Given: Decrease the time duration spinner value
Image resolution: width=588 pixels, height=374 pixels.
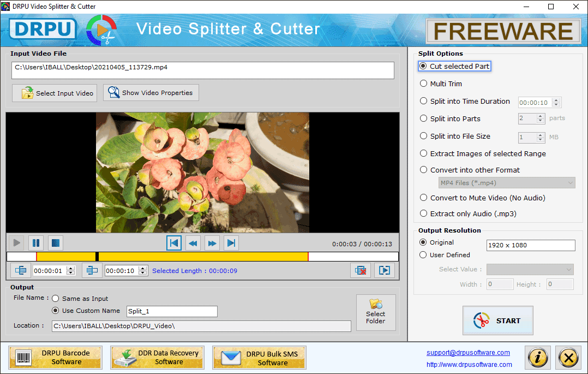Looking at the screenshot, I should [x=556, y=104].
